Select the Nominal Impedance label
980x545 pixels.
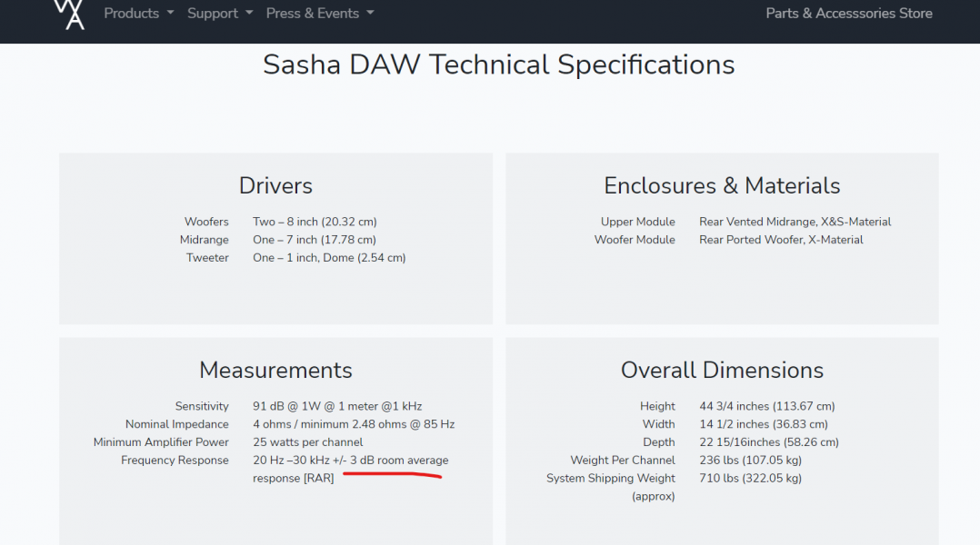[x=177, y=424]
